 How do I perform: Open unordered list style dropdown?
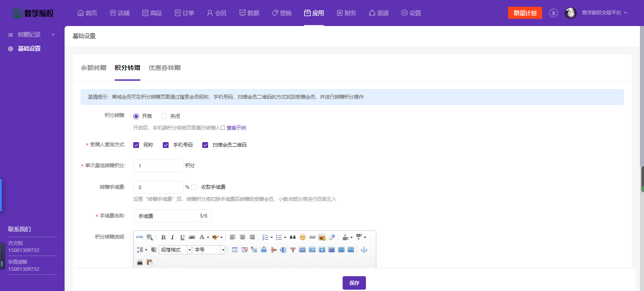click(x=285, y=237)
